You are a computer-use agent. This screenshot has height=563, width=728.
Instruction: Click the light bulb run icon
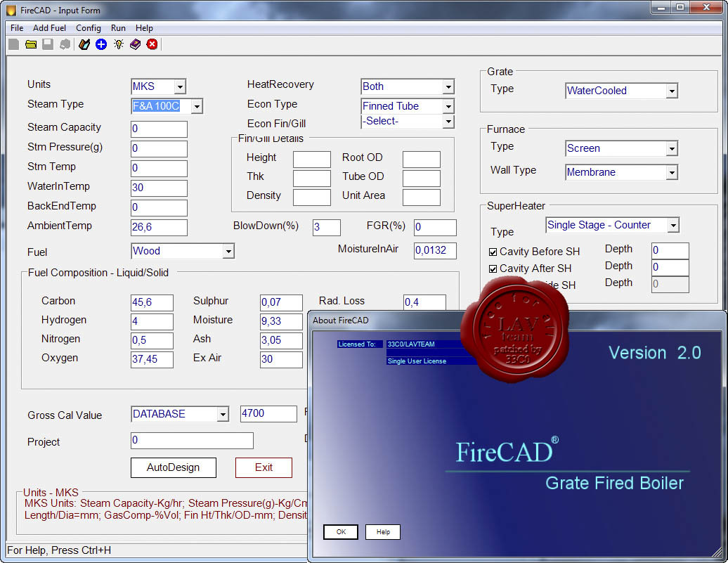[118, 44]
